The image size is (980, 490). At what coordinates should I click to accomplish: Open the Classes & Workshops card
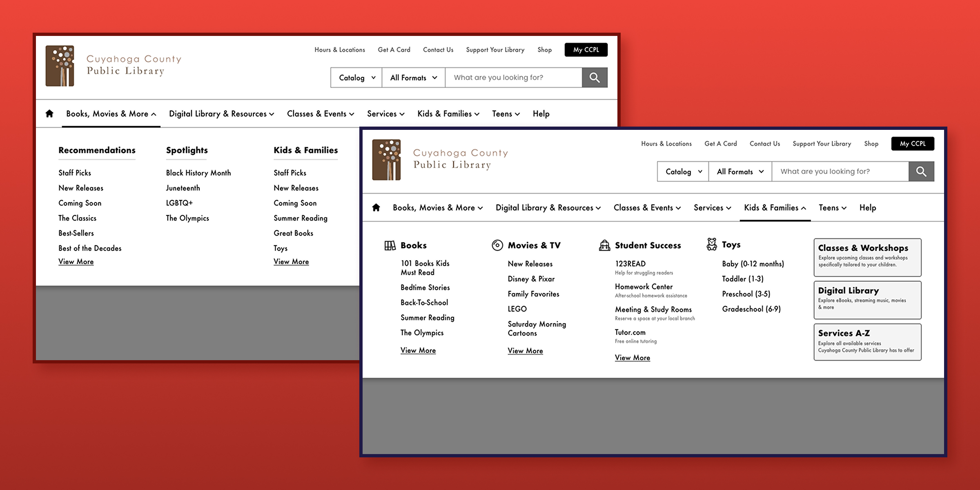tap(867, 257)
